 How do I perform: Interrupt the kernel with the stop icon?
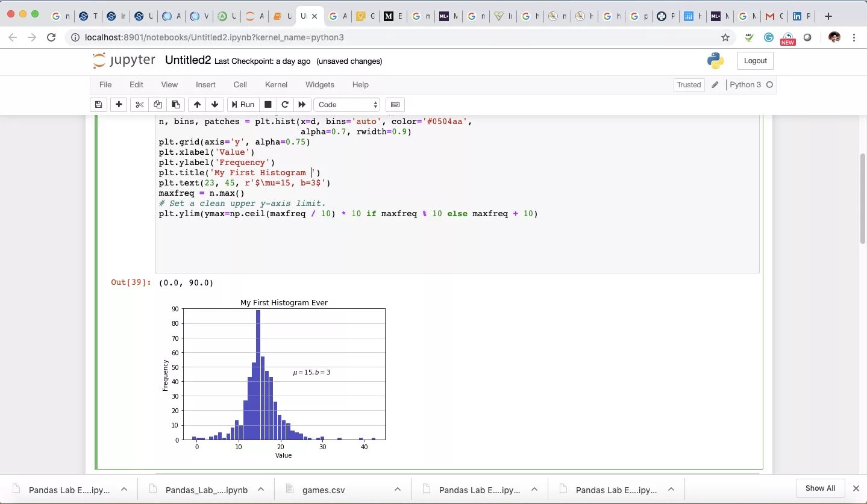coord(268,104)
